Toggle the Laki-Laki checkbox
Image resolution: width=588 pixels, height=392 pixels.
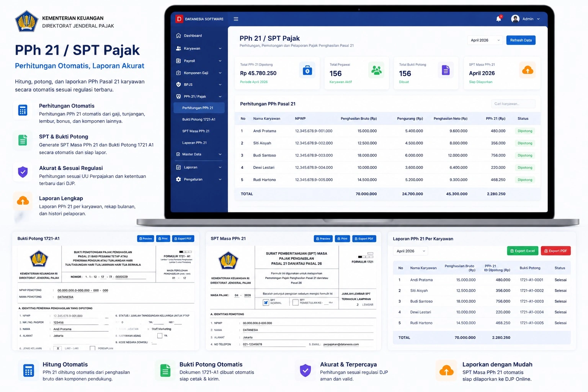tap(58, 348)
